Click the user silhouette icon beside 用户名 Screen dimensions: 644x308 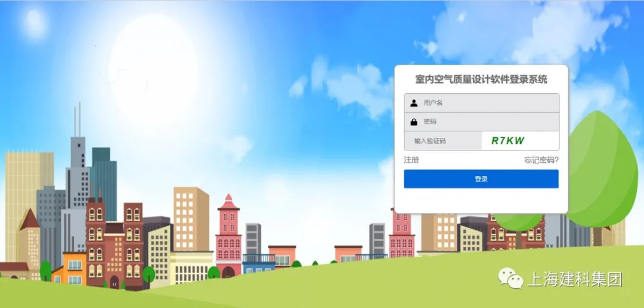pos(414,103)
